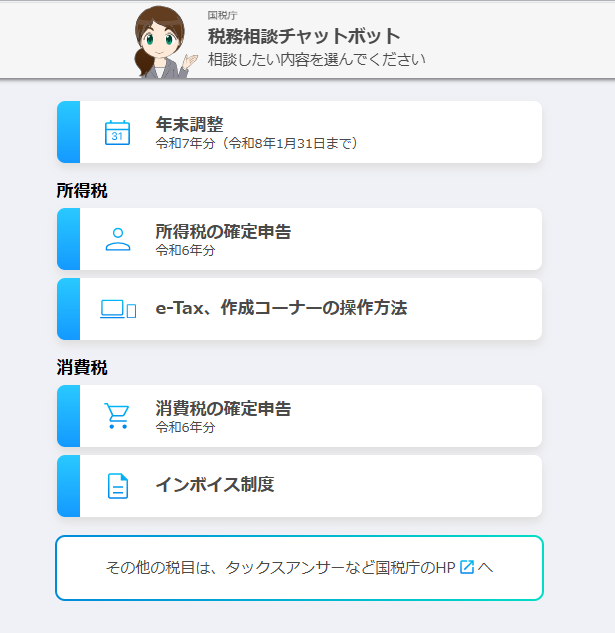
Task: Click the 消費税 section heading
Action: coord(82,367)
